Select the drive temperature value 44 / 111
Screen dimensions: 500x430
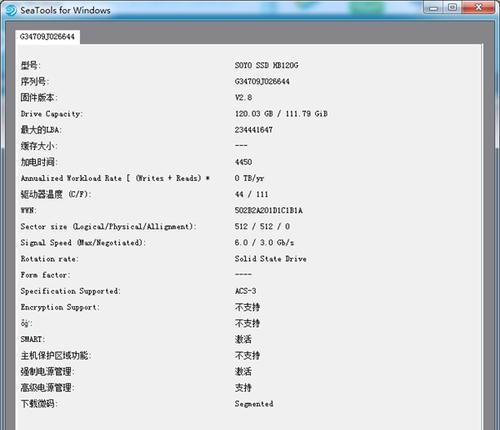(251, 194)
